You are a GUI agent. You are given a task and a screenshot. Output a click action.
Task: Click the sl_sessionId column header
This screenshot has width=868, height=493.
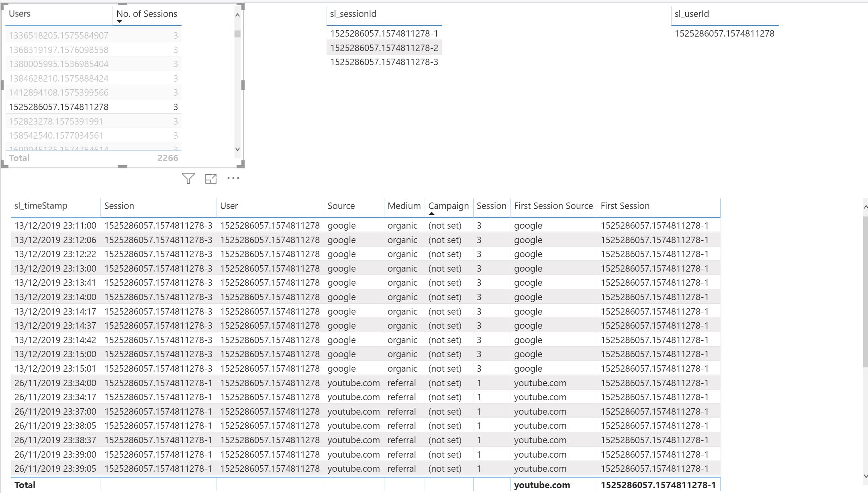(x=353, y=14)
